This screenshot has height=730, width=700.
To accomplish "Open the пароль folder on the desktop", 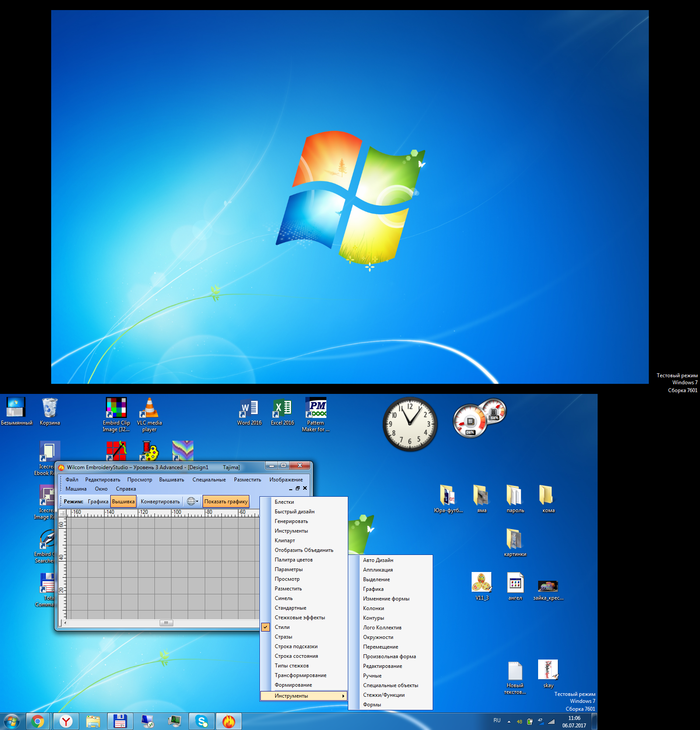I will point(515,499).
